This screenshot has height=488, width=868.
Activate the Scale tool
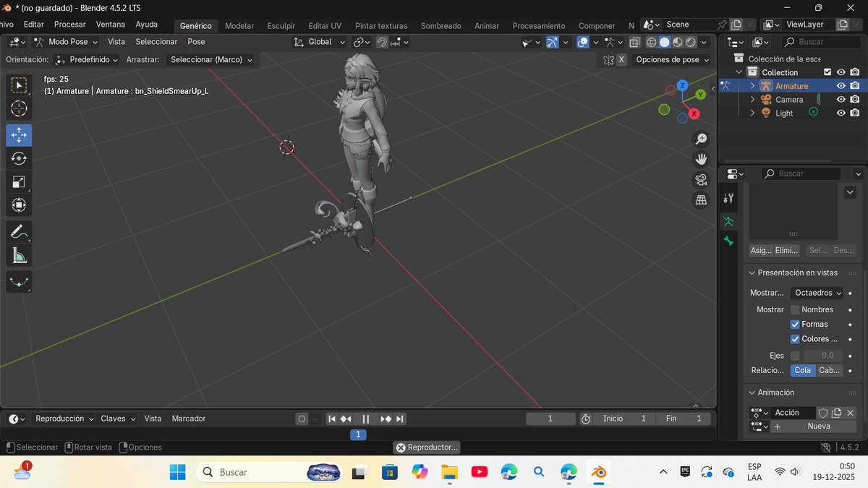(x=19, y=182)
